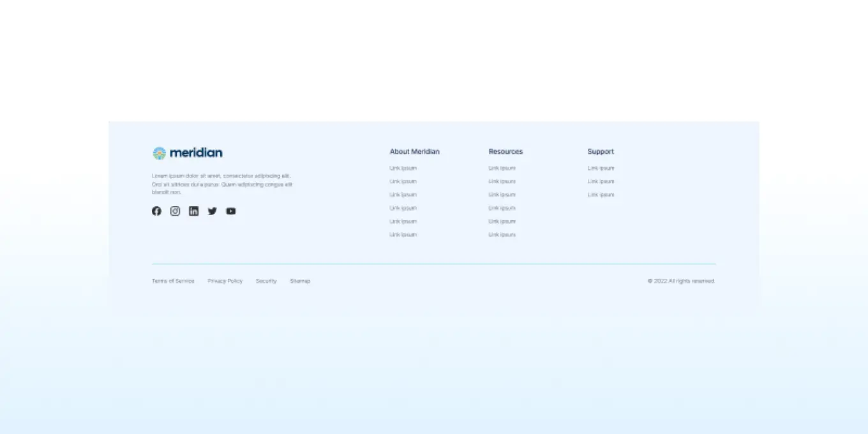Image resolution: width=868 pixels, height=434 pixels.
Task: Open third Link ipsum under About Meridian
Action: (x=403, y=195)
